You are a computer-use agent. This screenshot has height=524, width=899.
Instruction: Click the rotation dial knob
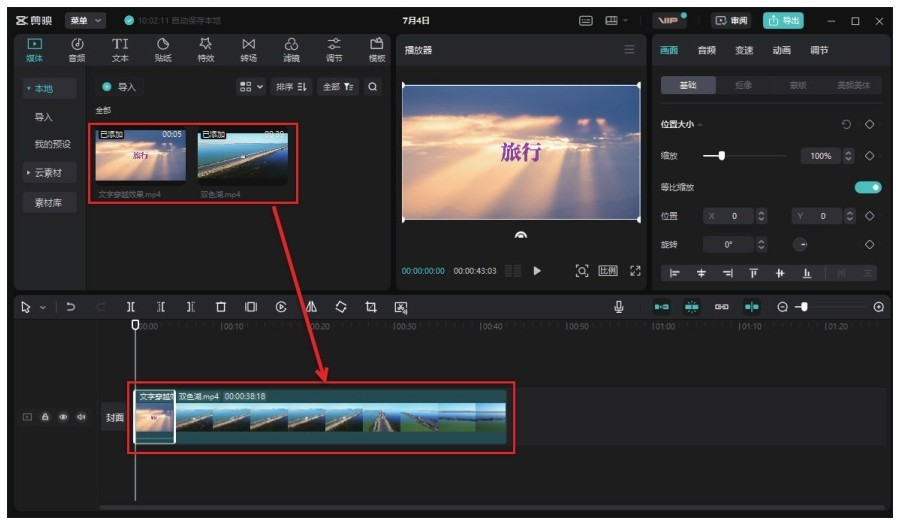[x=800, y=245]
